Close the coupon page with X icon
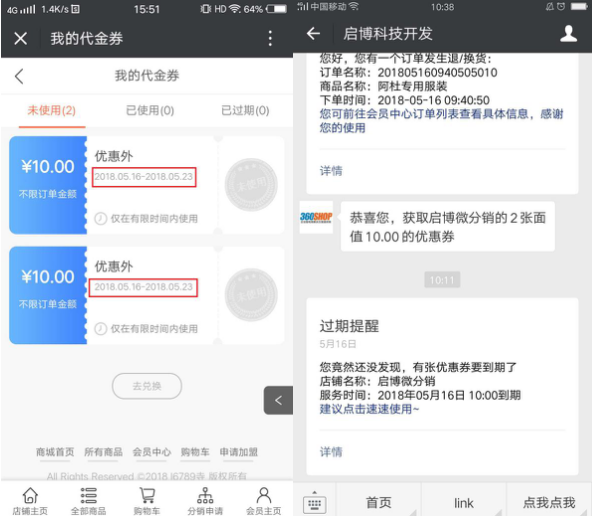The width and height of the screenshot is (592, 516). (x=20, y=38)
